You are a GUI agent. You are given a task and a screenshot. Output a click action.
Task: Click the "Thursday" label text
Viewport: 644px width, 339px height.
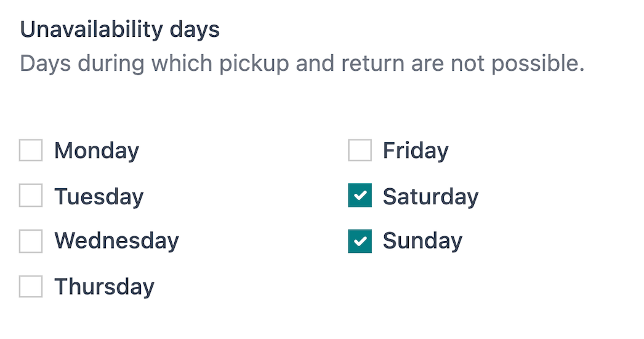click(x=104, y=287)
